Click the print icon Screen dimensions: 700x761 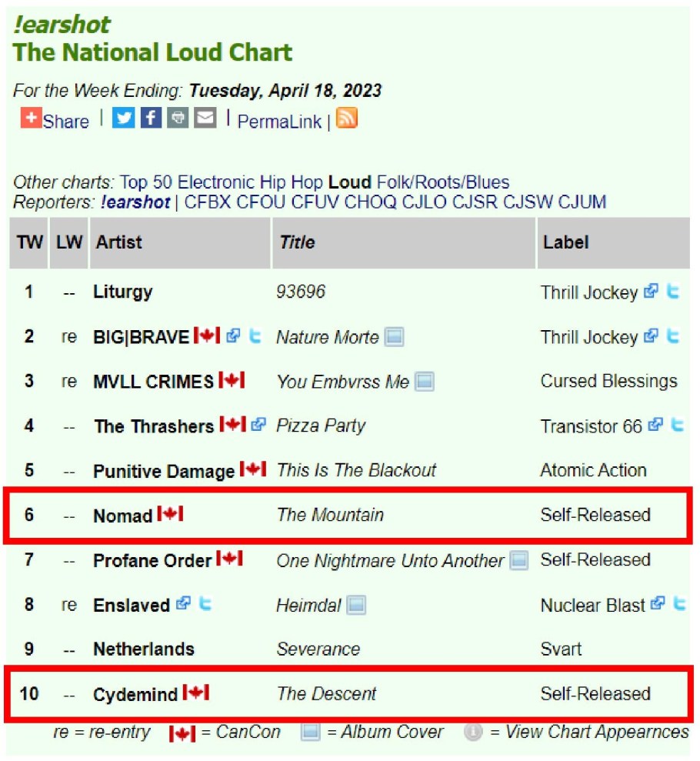click(178, 118)
